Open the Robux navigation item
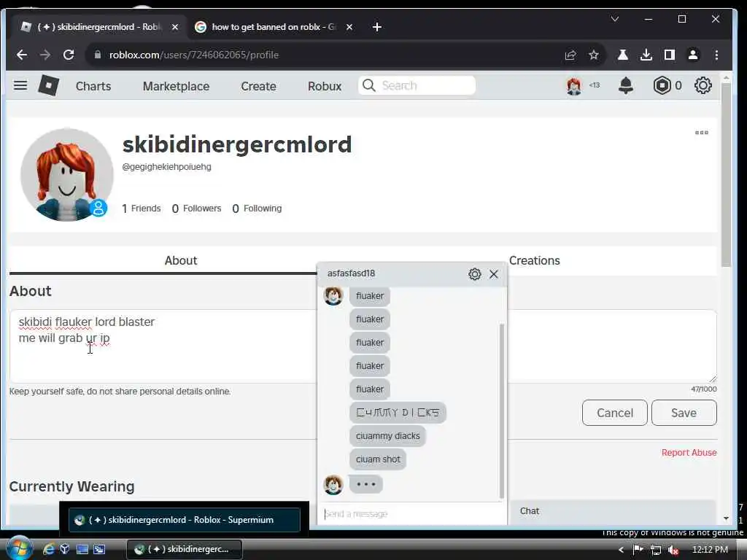 coord(325,86)
